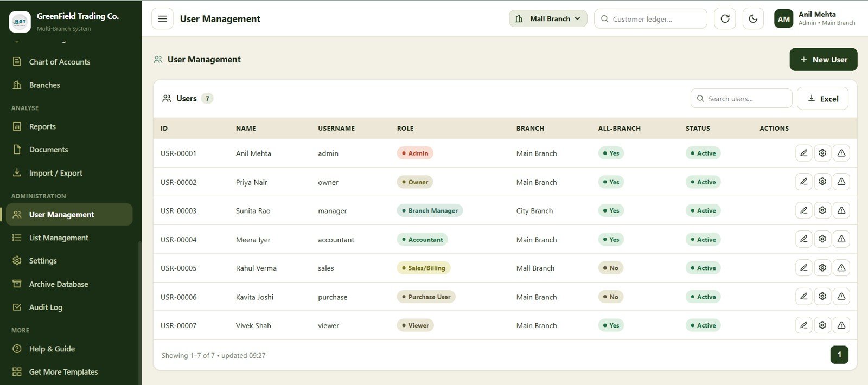Open gear settings icon for Priya Nair
This screenshot has height=385, width=868.
pyautogui.click(x=822, y=182)
